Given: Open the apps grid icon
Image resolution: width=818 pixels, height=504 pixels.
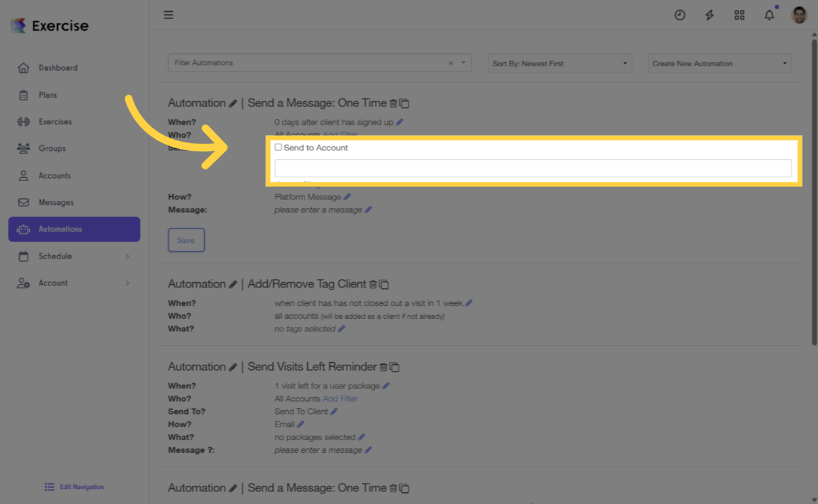Looking at the screenshot, I should pyautogui.click(x=739, y=14).
